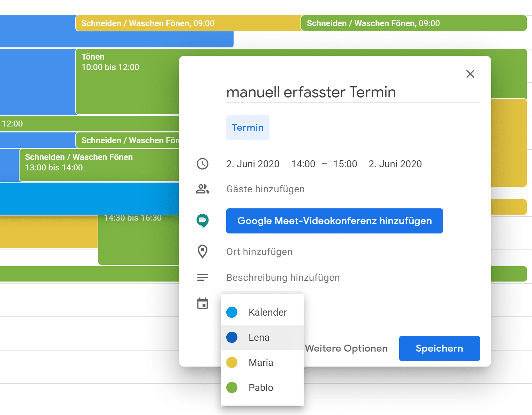Click the description lines icon
Viewport: 532px width, 415px height.
[203, 277]
